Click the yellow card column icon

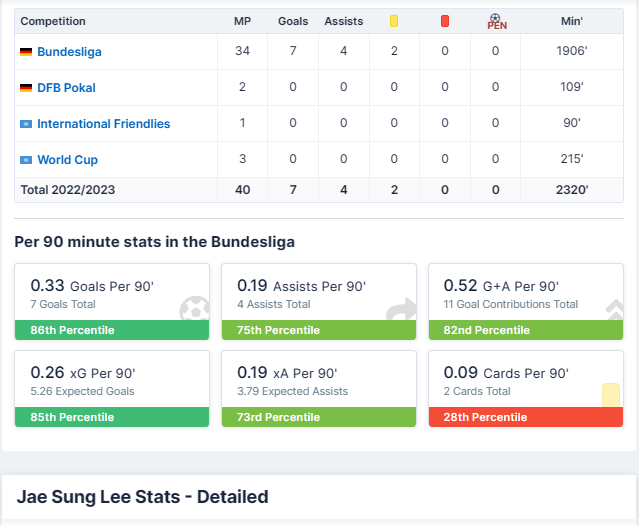click(x=394, y=21)
